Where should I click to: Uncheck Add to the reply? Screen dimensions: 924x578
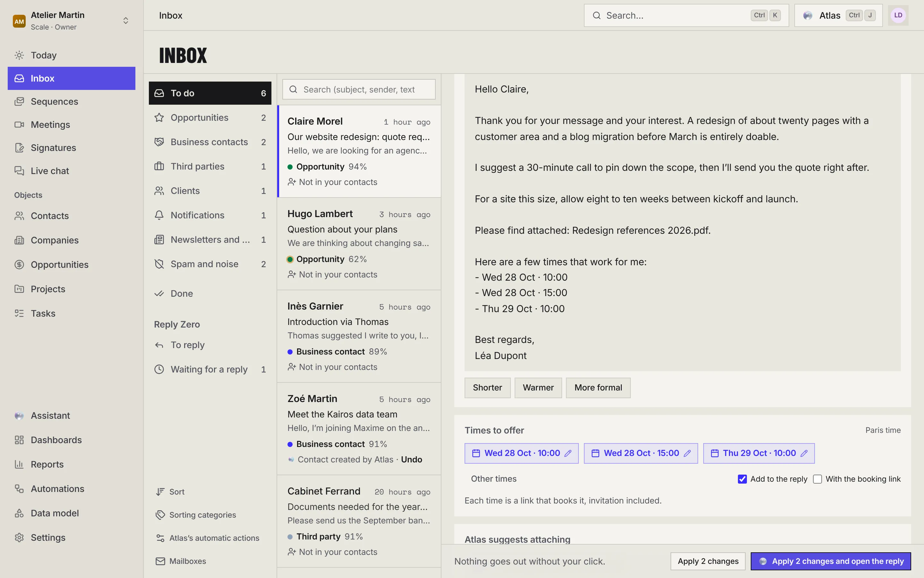pos(742,479)
